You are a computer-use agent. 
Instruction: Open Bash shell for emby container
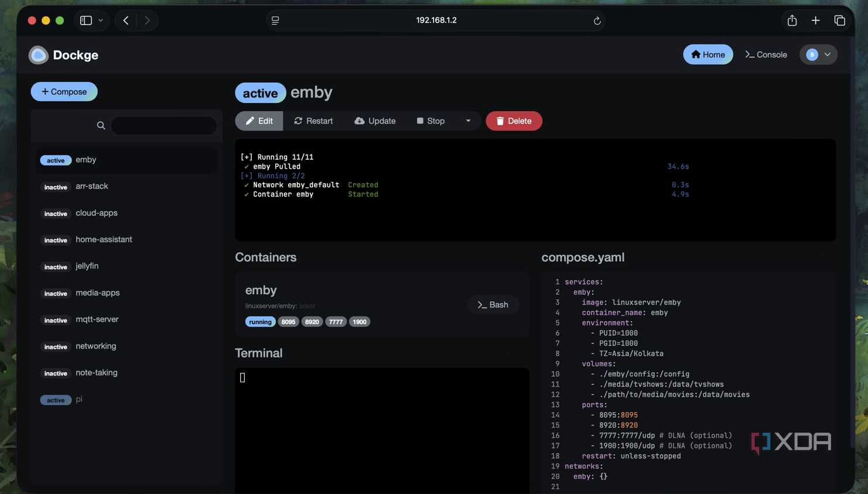click(493, 305)
